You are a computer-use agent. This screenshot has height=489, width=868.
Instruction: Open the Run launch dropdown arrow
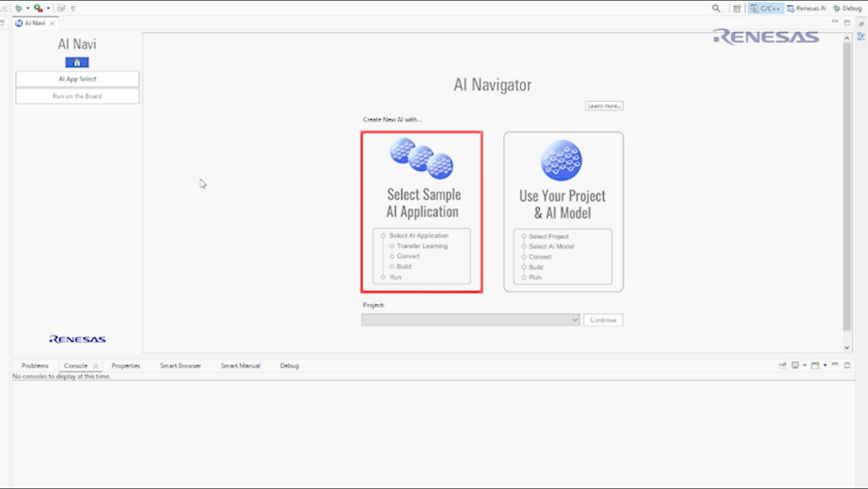point(48,8)
